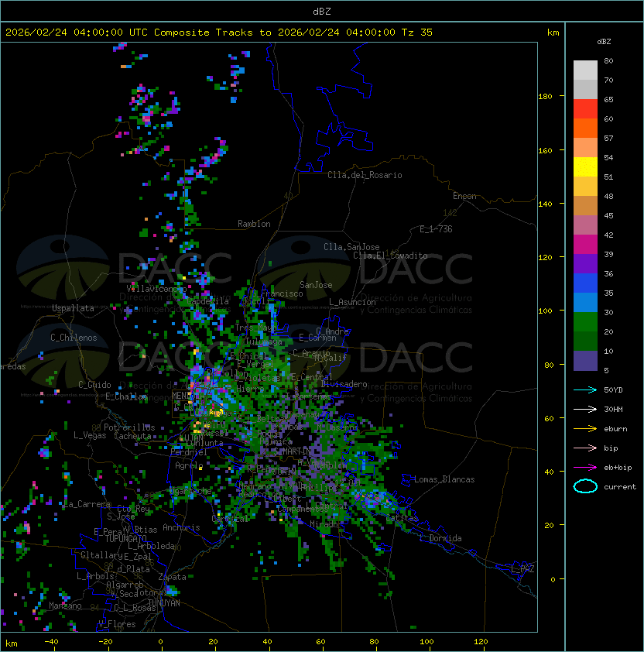The image size is (644, 652).
Task: Click the 'Ugarteche' map label
Action: (x=191, y=491)
